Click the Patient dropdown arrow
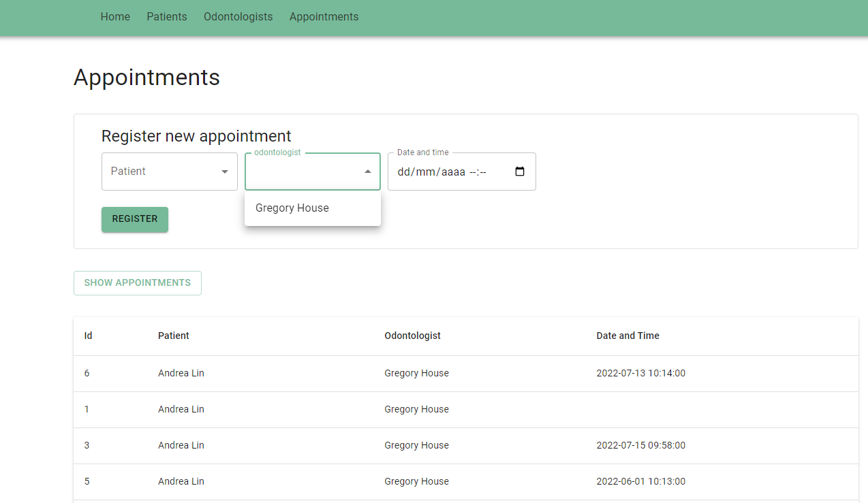 pos(225,172)
